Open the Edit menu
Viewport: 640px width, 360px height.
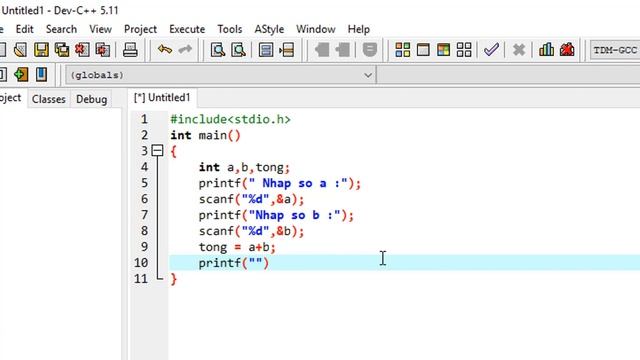point(24,29)
